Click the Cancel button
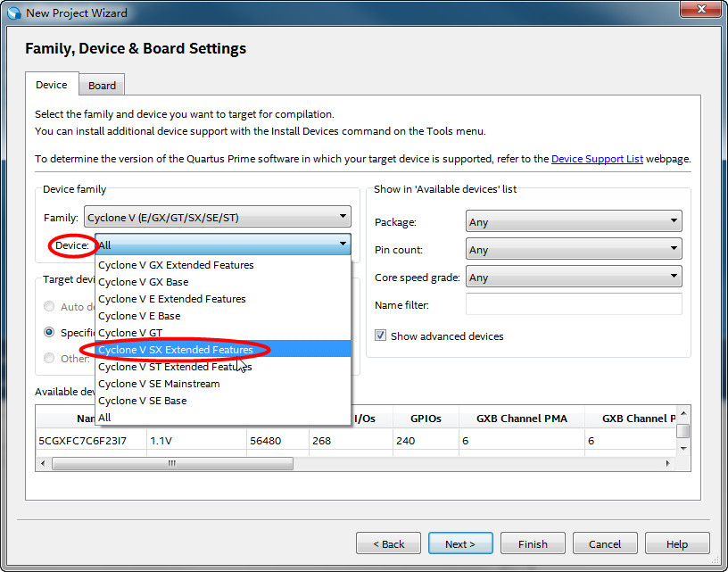This screenshot has height=572, width=728. coord(605,543)
